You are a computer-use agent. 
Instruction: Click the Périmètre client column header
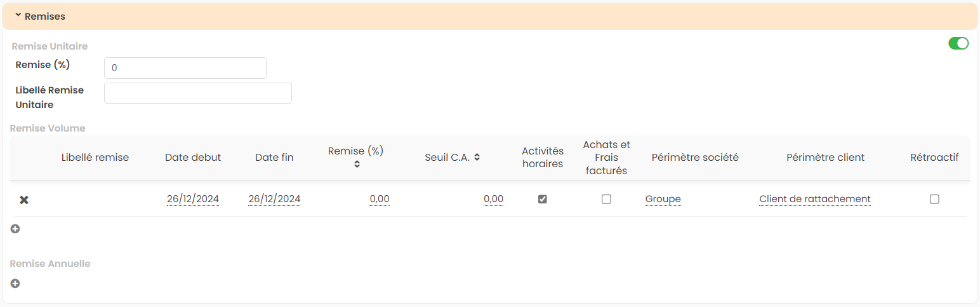[x=825, y=158]
